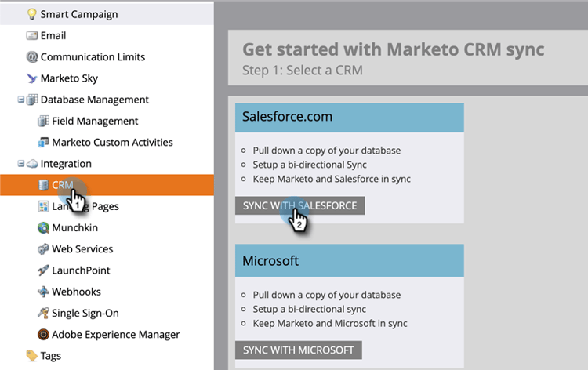Click the LaunchPoint rocket icon
588x370 pixels.
pyautogui.click(x=44, y=270)
